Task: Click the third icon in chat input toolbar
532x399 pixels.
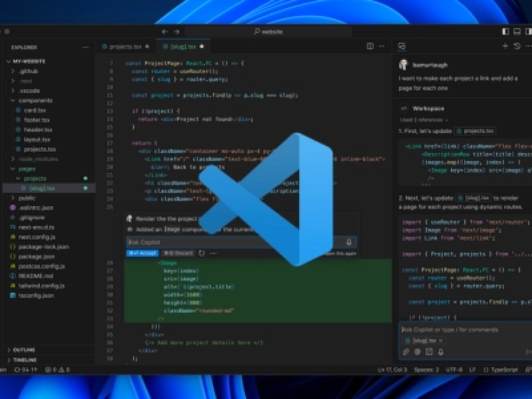Action: [x=429, y=352]
